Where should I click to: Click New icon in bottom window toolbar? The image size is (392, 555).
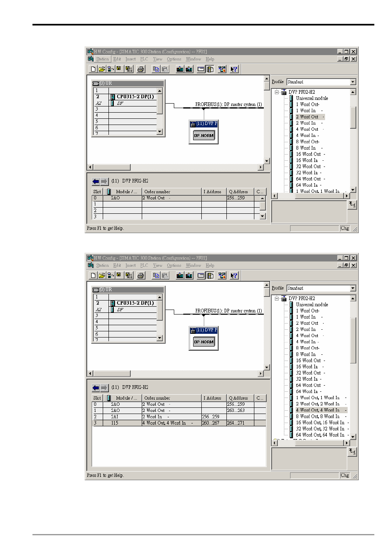pyautogui.click(x=93, y=275)
